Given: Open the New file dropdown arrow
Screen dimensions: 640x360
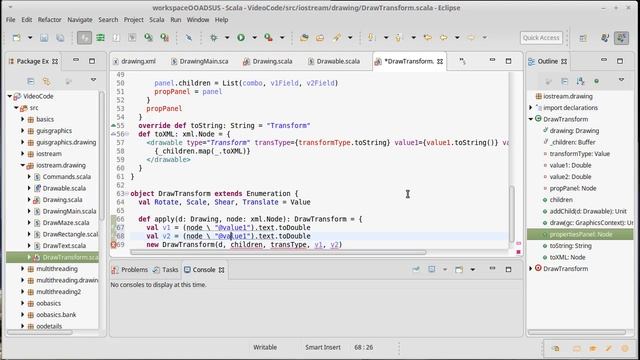Looking at the screenshot, I should coord(30,38).
